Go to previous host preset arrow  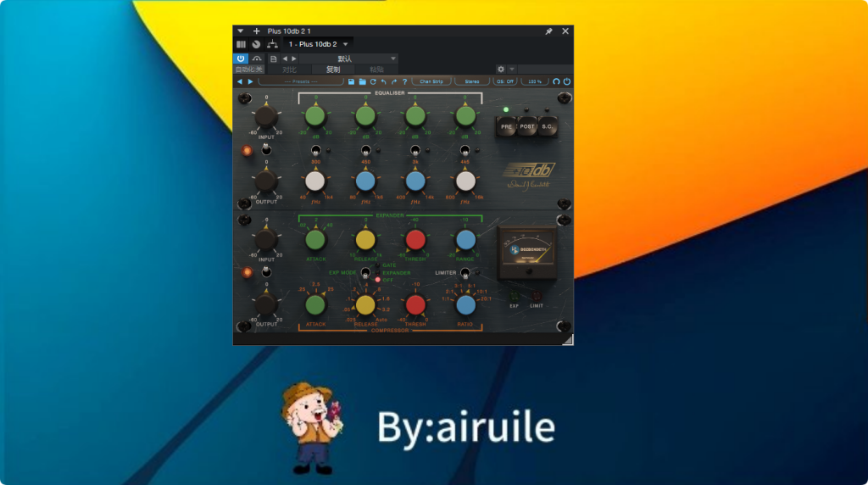[x=285, y=59]
